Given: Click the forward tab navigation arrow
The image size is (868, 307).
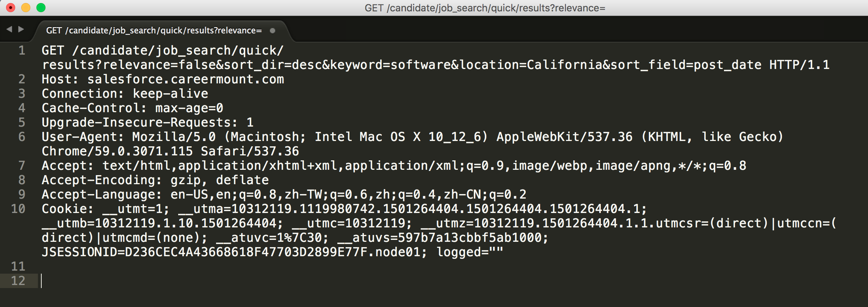Looking at the screenshot, I should [21, 29].
